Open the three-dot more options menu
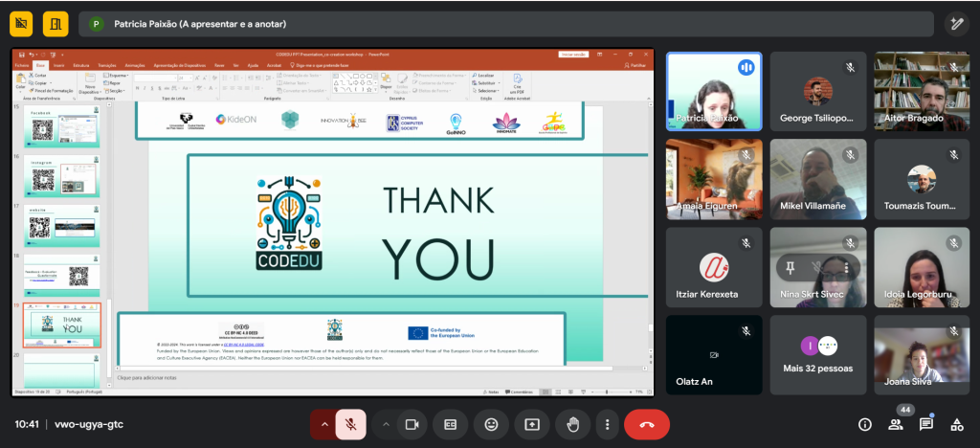Image resolution: width=980 pixels, height=448 pixels. point(607,424)
